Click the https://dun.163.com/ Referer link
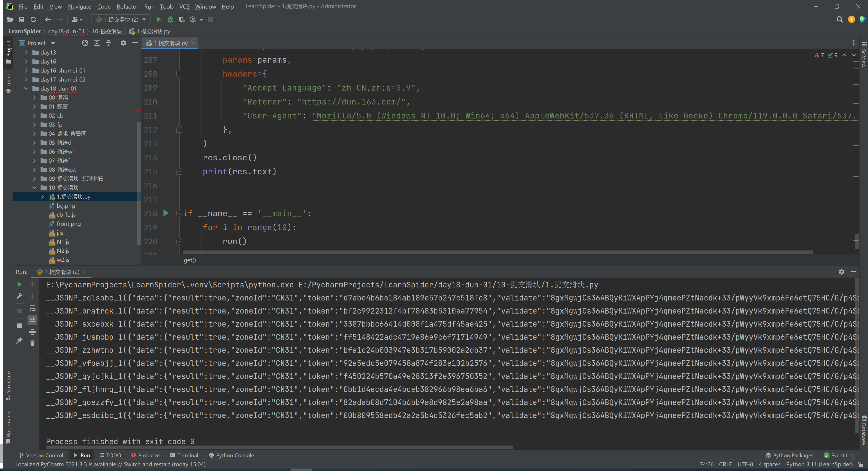 (x=351, y=102)
